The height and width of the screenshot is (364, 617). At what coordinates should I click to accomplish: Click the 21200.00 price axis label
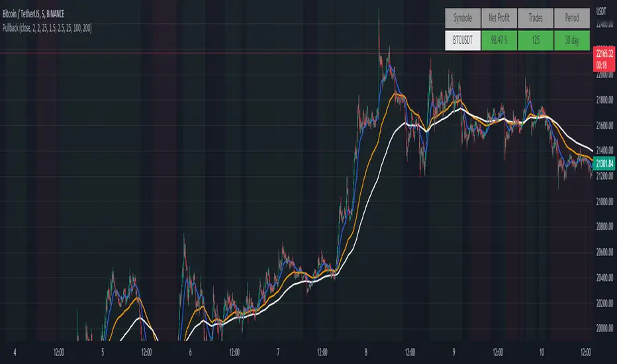[x=604, y=176]
